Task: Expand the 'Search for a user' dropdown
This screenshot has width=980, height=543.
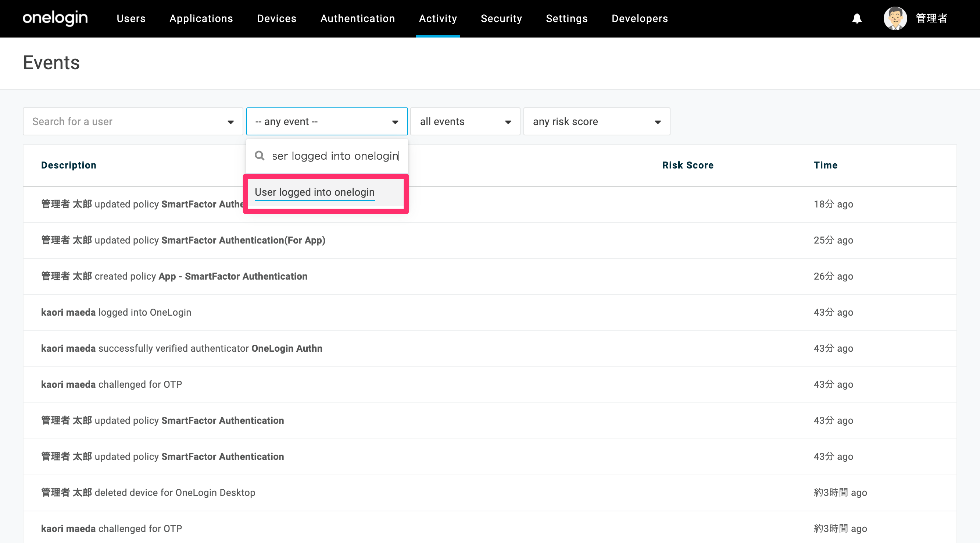Action: 133,121
